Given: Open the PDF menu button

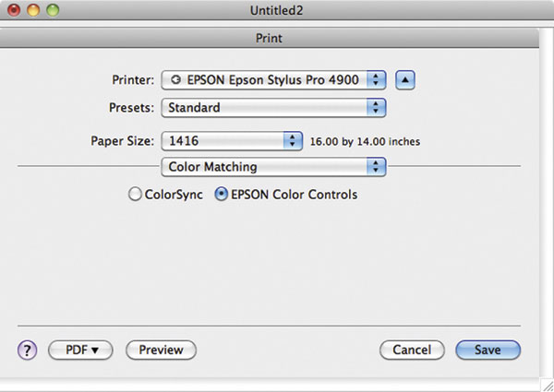Looking at the screenshot, I should [x=80, y=350].
